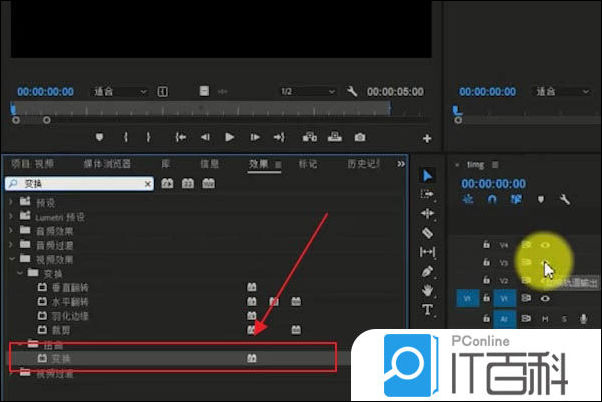This screenshot has height=402, width=602.
Task: Click the Insert edit icon
Action: (310, 137)
